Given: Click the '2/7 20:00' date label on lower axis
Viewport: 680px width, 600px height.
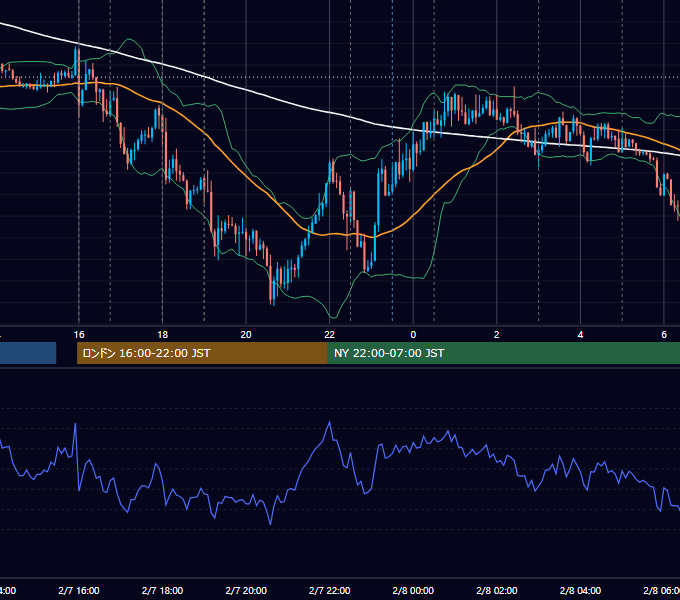Looking at the screenshot, I should click(x=246, y=591).
